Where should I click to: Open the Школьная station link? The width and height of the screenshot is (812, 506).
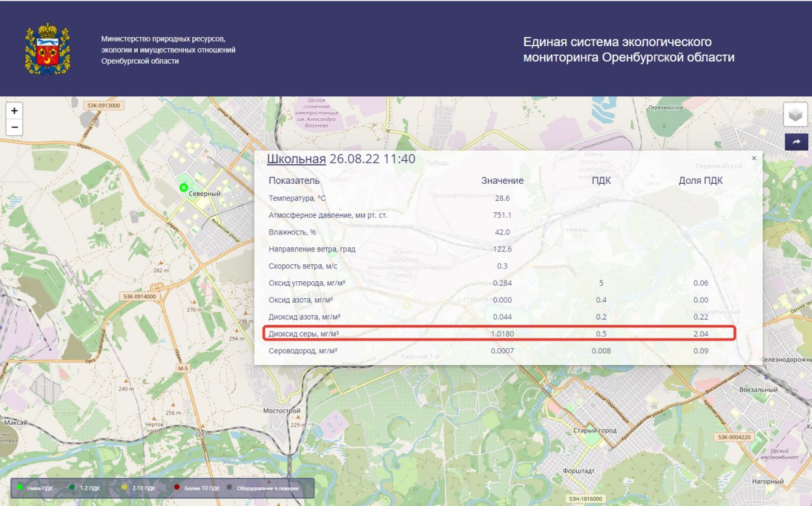coord(296,160)
